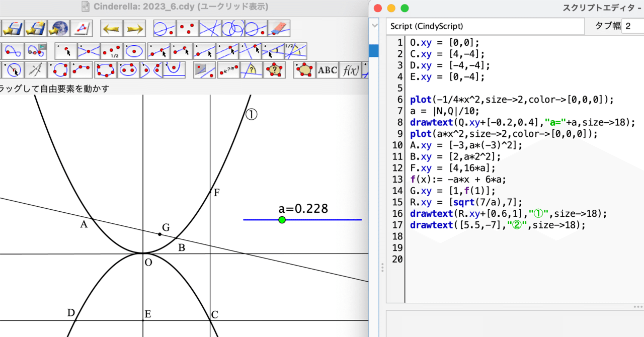
Task: Click code line 'a = |N,Q|/10;'
Action: pyautogui.click(x=445, y=111)
